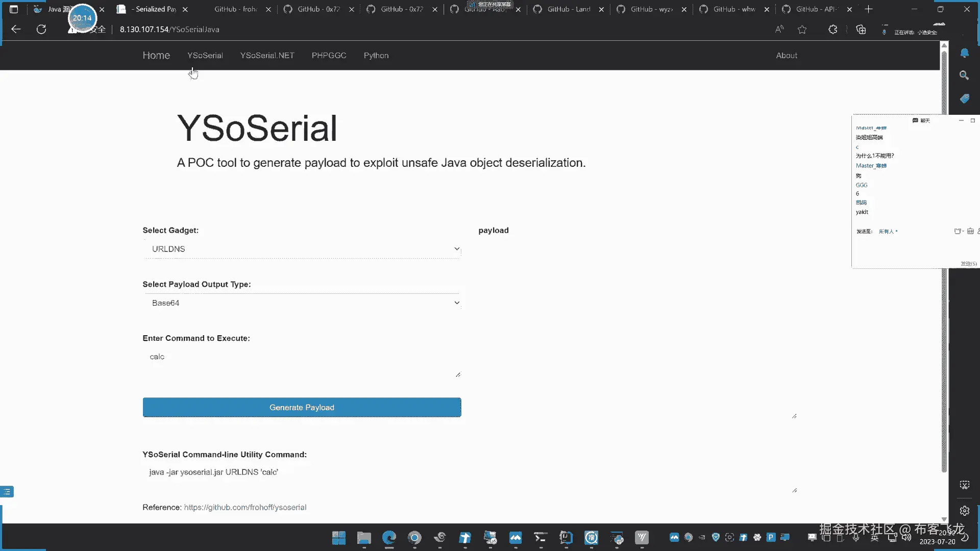Image resolution: width=980 pixels, height=551 pixels.
Task: Click the command to execute text field
Action: pyautogui.click(x=302, y=364)
